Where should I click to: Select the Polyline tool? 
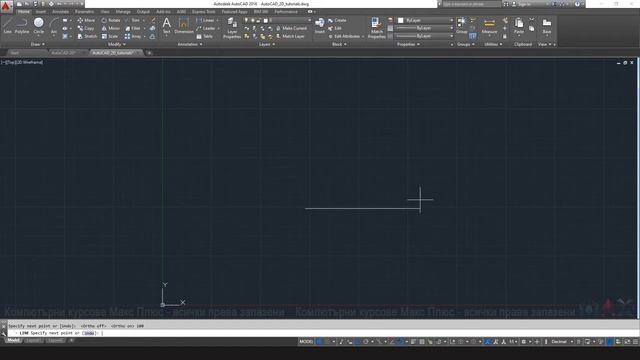tap(22, 25)
